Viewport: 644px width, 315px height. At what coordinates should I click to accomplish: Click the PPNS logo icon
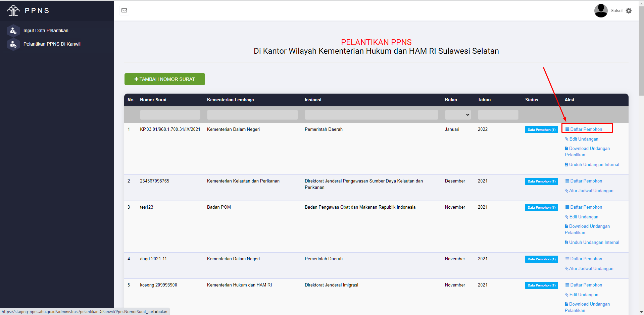coord(13,10)
